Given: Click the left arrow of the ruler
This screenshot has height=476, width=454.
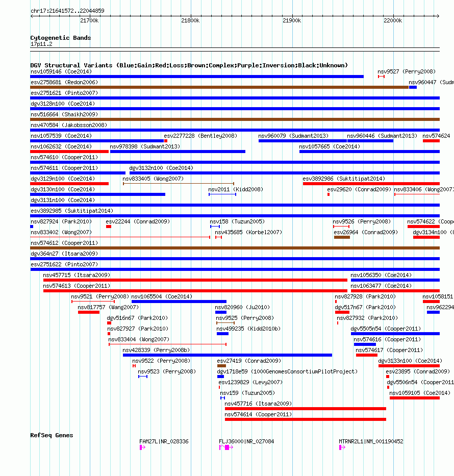Looking at the screenshot, I should pyautogui.click(x=32, y=16).
